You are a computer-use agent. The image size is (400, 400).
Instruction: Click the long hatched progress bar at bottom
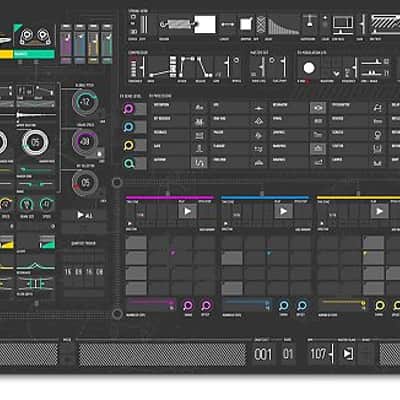coord(162,355)
